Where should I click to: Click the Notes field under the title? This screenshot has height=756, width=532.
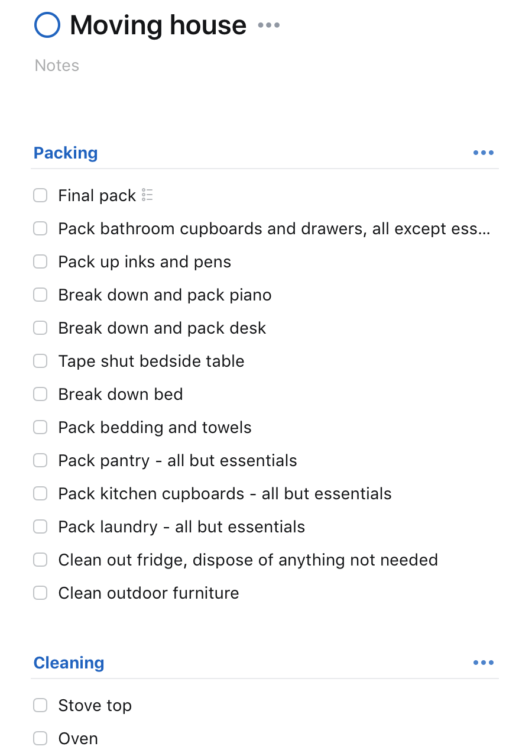click(x=57, y=65)
